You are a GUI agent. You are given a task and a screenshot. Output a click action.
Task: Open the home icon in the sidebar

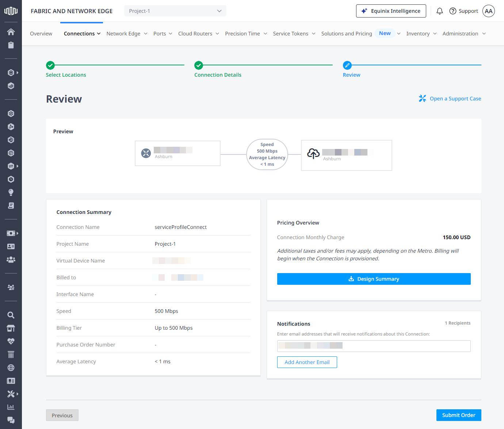coord(11,32)
